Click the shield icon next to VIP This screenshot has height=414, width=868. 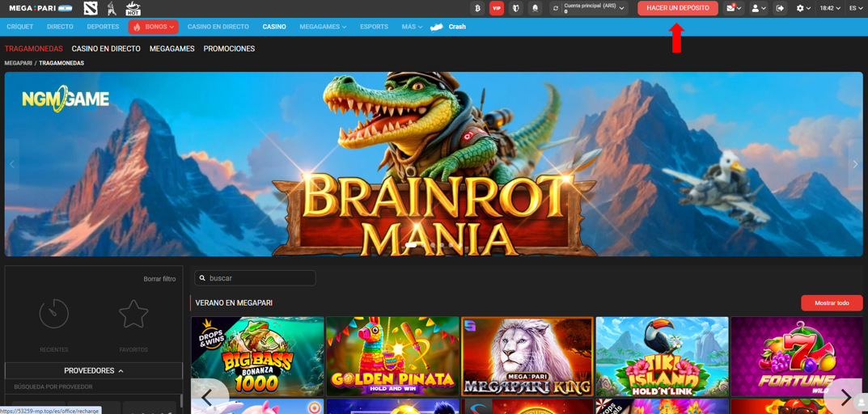click(515, 8)
